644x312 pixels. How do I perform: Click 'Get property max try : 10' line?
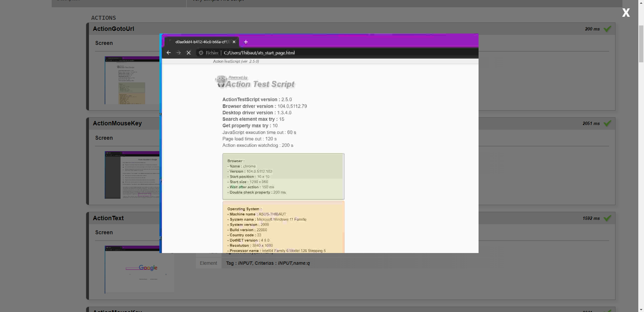coord(250,126)
